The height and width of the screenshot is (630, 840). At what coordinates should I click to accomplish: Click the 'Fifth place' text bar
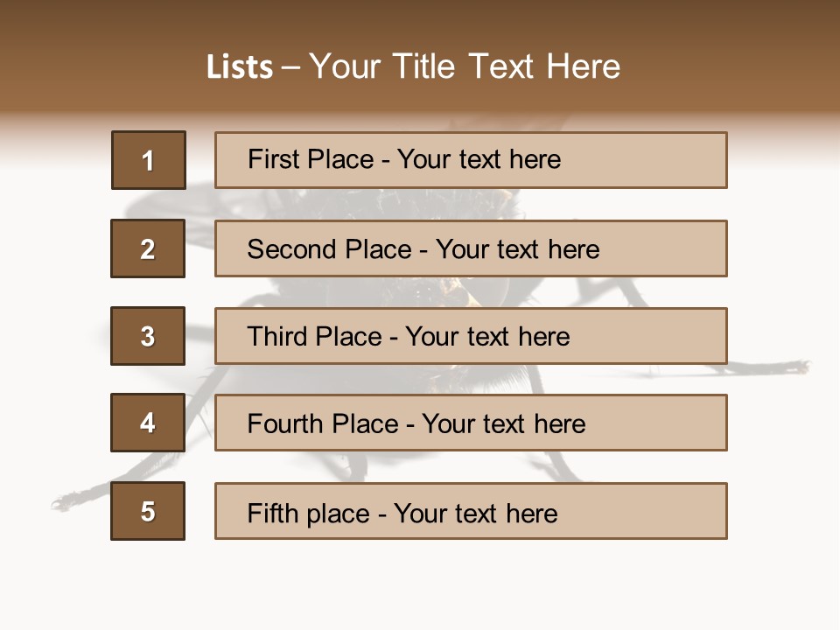tap(471, 511)
